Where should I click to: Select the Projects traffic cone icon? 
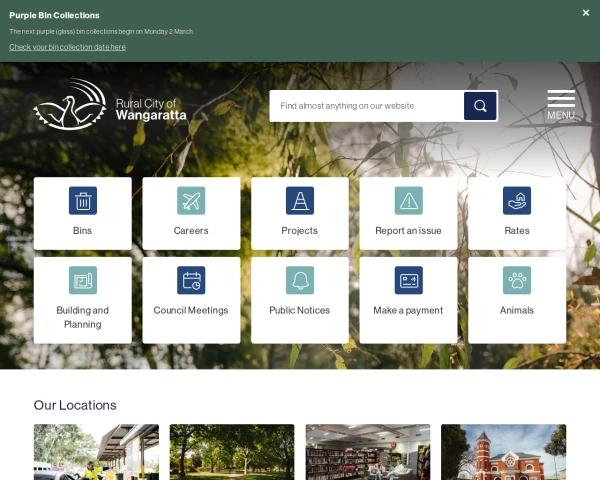pyautogui.click(x=300, y=201)
